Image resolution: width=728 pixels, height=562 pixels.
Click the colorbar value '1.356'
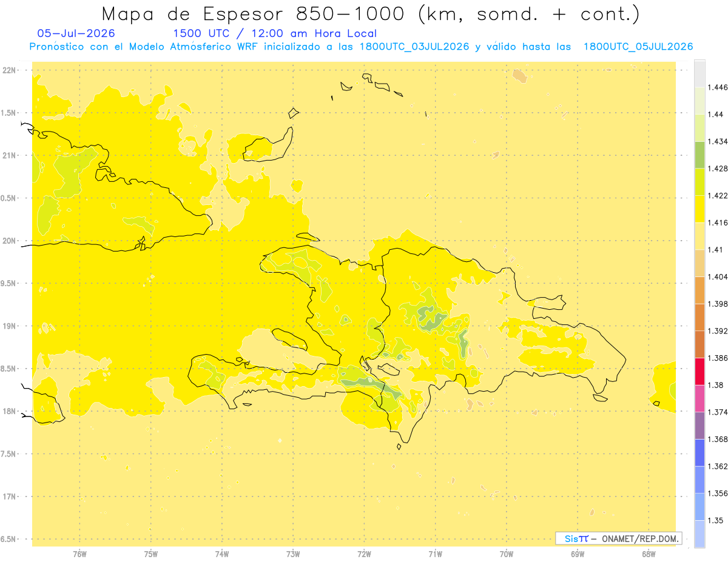[718, 493]
